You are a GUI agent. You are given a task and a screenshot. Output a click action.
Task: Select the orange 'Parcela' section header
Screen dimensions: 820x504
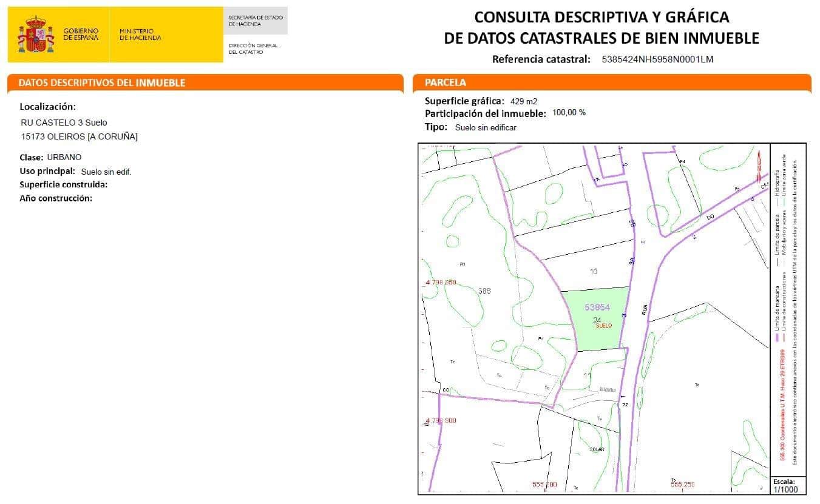[x=446, y=82]
